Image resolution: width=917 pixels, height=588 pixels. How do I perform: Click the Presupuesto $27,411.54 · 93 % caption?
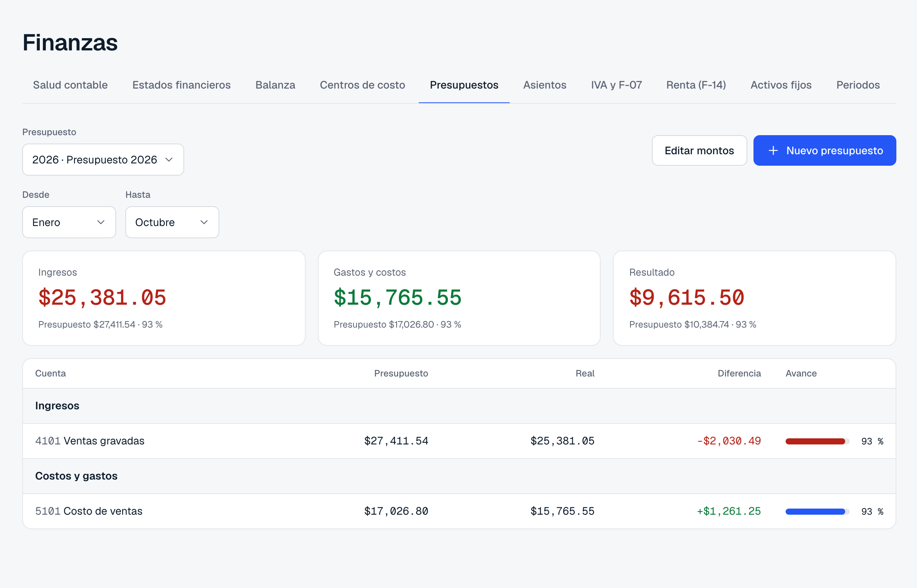pyautogui.click(x=100, y=325)
